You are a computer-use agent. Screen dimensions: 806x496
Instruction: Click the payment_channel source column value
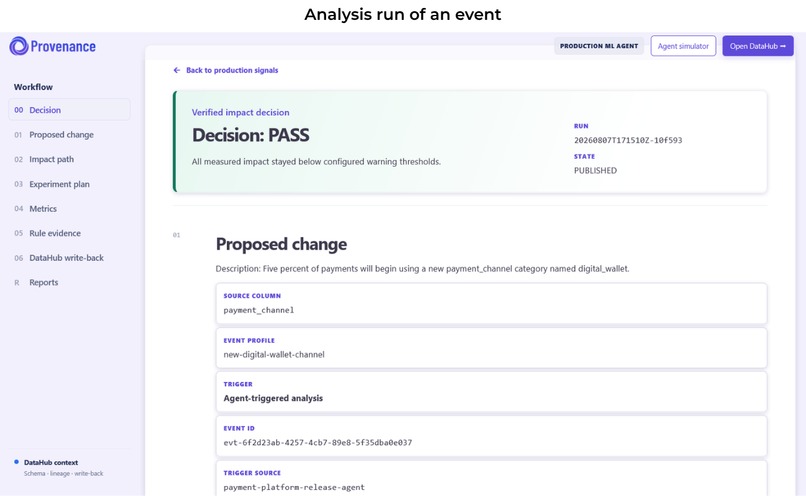(x=259, y=310)
